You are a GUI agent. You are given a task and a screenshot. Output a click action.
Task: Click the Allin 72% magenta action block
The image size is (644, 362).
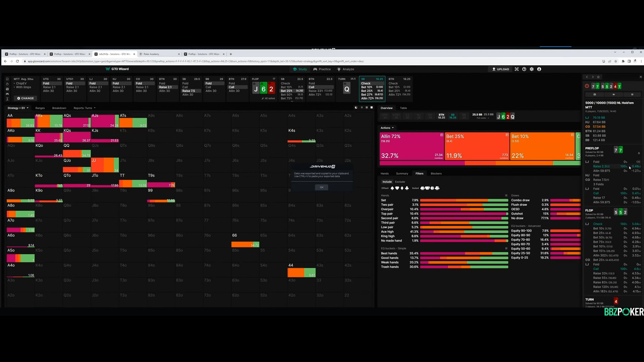(x=412, y=146)
